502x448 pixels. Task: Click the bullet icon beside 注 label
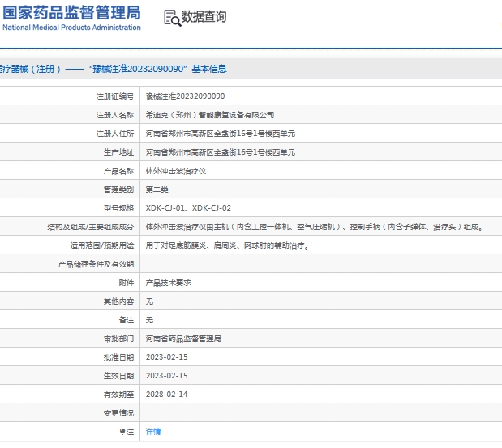pyautogui.click(x=122, y=432)
